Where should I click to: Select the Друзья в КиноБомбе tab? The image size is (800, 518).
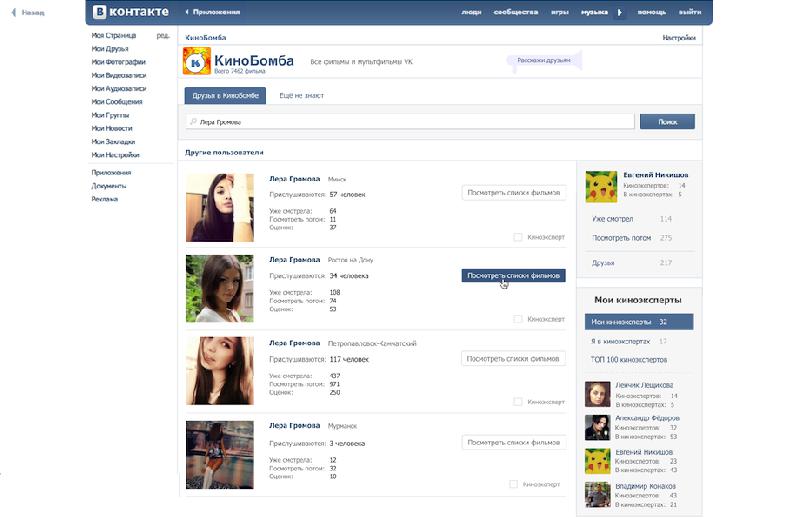click(x=225, y=95)
